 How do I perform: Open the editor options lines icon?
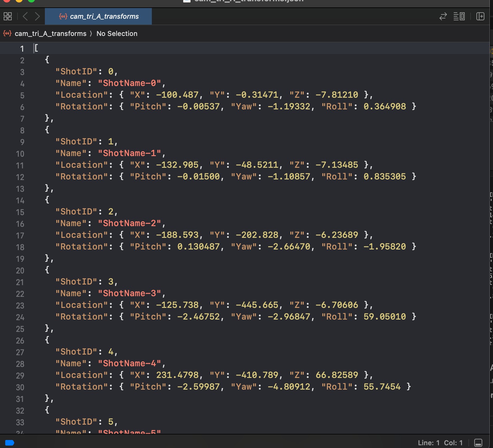point(459,16)
